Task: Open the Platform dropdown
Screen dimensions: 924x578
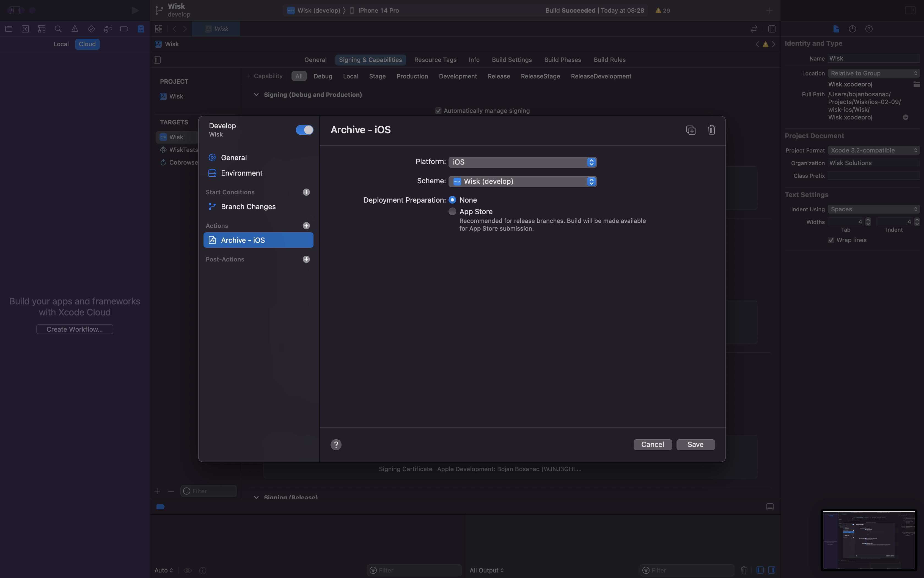Action: [x=522, y=162]
